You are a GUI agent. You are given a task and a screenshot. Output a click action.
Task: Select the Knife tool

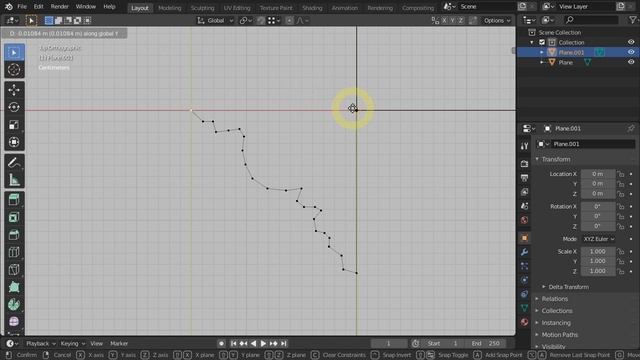[14, 270]
